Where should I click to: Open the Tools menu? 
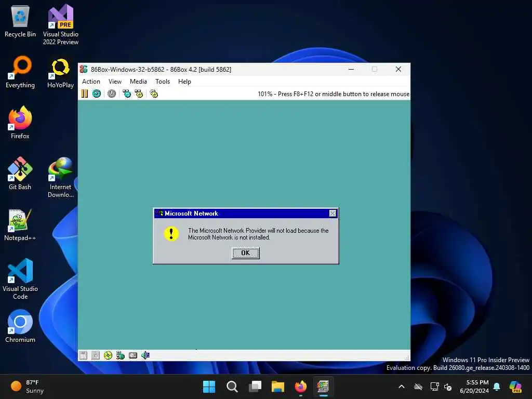163,82
